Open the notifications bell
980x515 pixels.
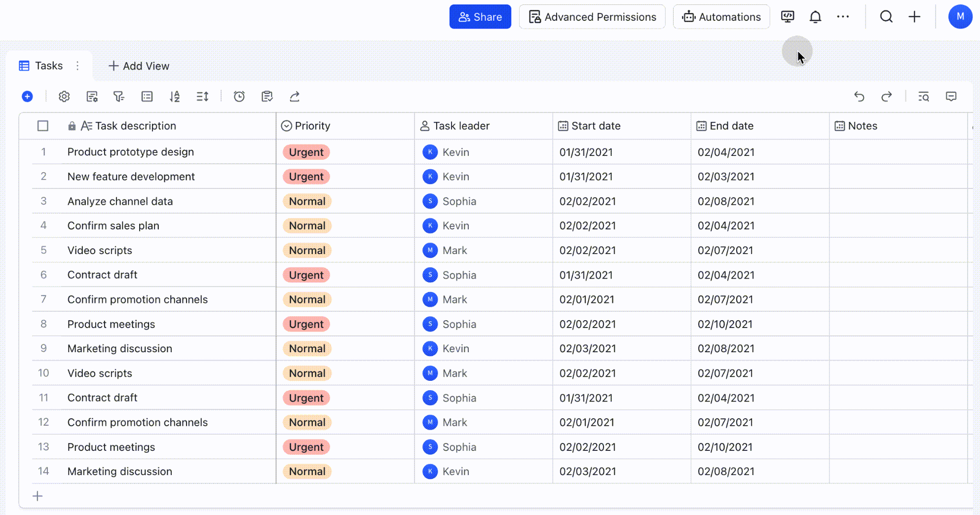[x=815, y=17]
